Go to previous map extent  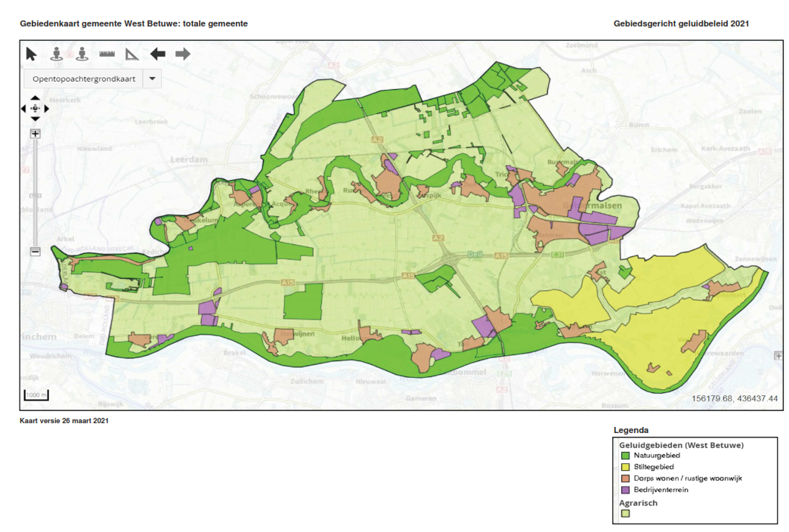[x=157, y=54]
